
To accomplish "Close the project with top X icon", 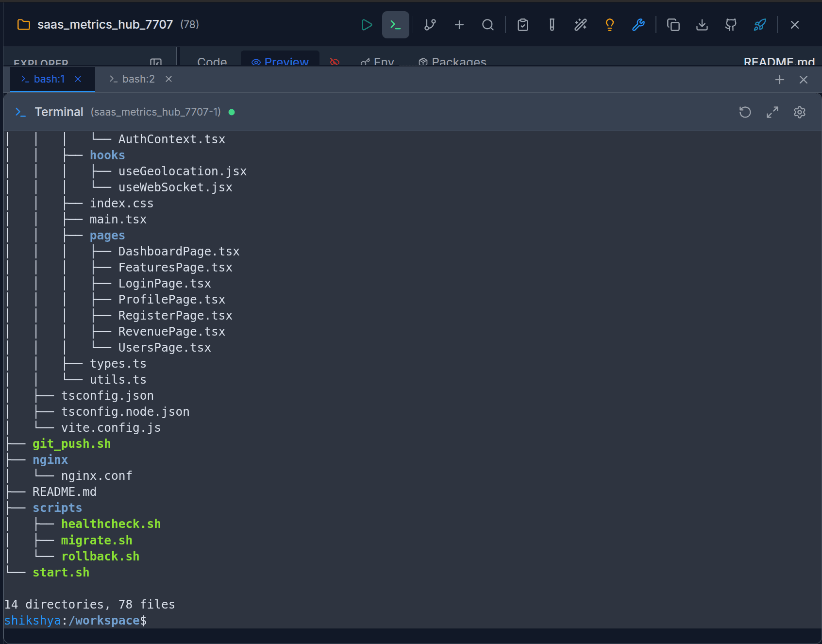I will point(795,25).
